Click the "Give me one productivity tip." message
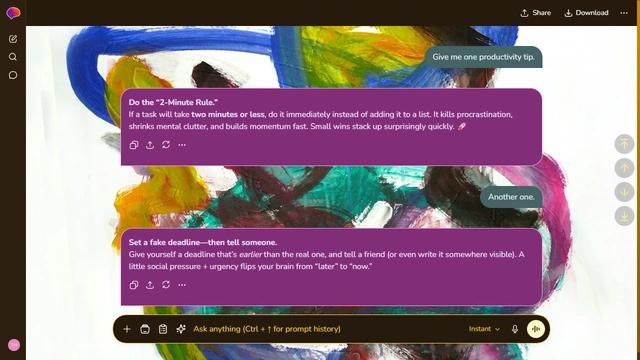 coord(483,57)
